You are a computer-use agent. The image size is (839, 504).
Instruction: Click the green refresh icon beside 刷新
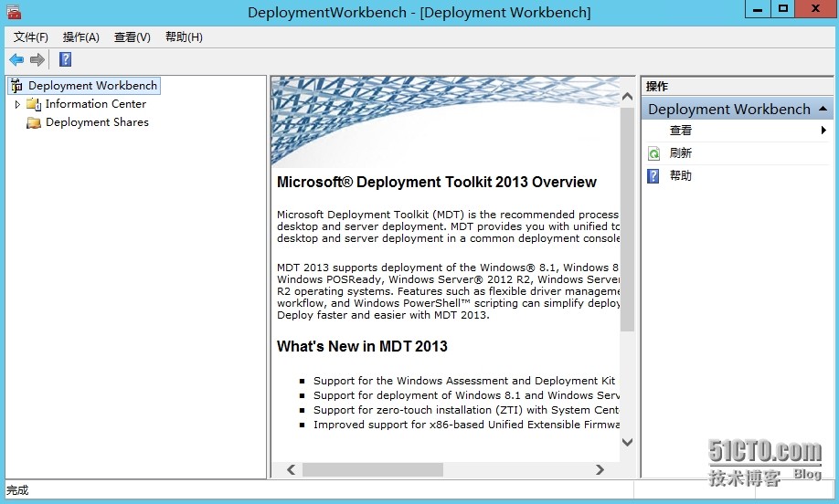click(653, 153)
